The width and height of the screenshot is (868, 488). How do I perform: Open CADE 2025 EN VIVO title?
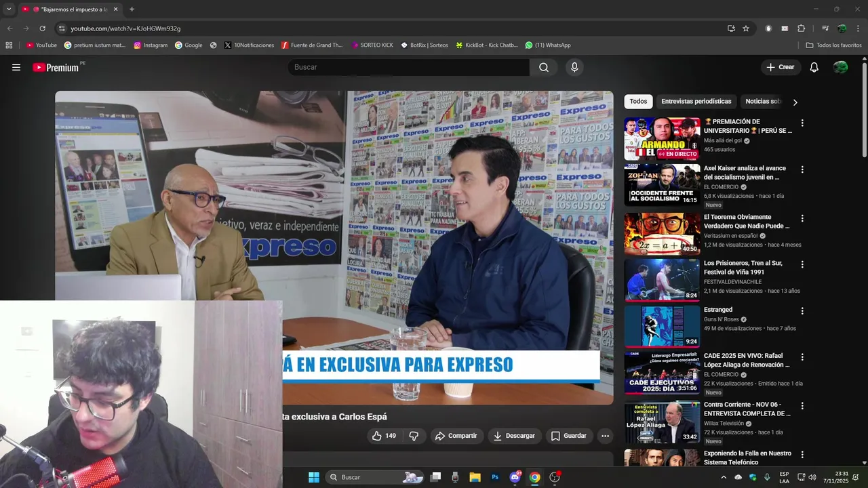pyautogui.click(x=747, y=360)
